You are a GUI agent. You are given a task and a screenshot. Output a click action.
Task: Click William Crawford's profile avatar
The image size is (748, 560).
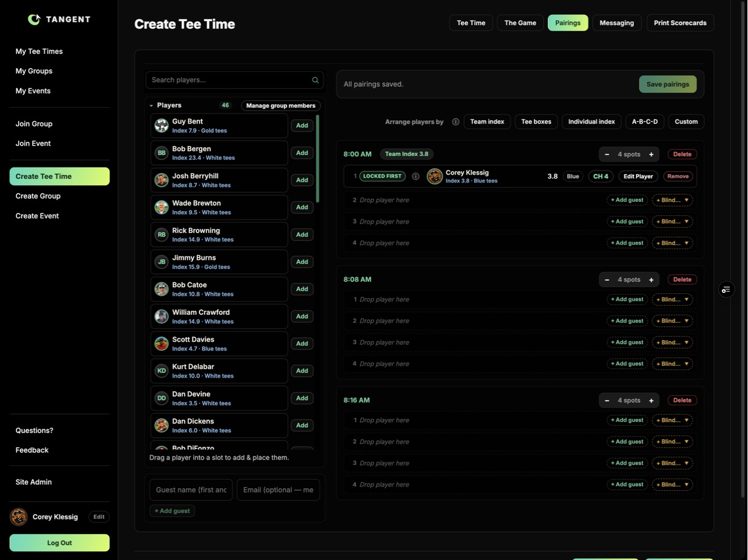162,316
